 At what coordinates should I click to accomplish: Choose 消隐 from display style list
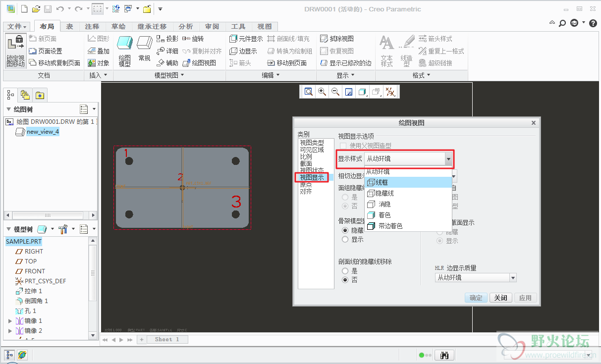point(408,204)
